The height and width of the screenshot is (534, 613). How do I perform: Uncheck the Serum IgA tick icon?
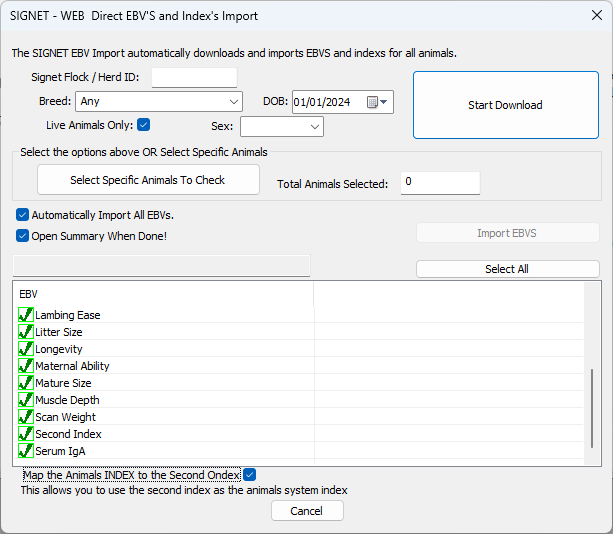pyautogui.click(x=26, y=451)
